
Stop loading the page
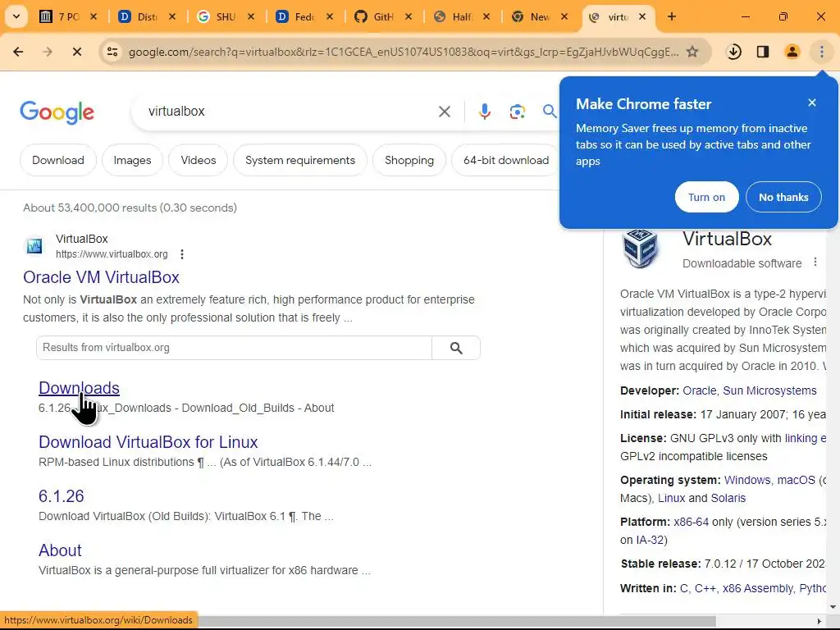76,52
